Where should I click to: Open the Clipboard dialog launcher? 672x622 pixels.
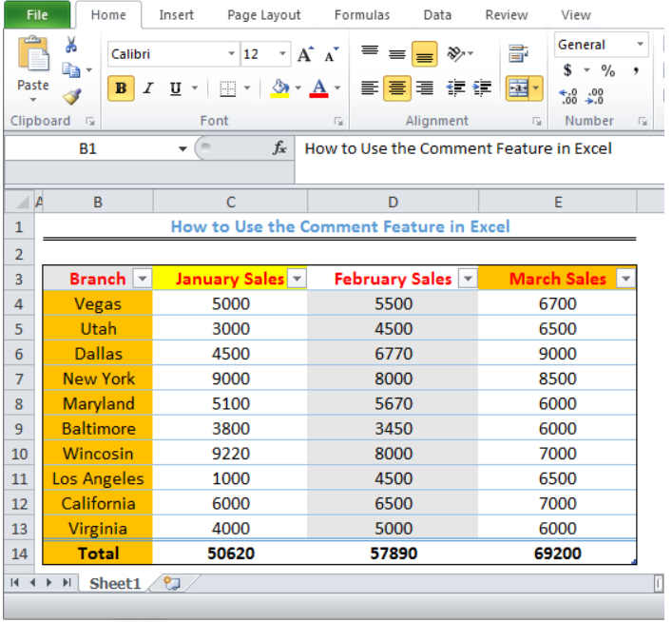[x=90, y=122]
